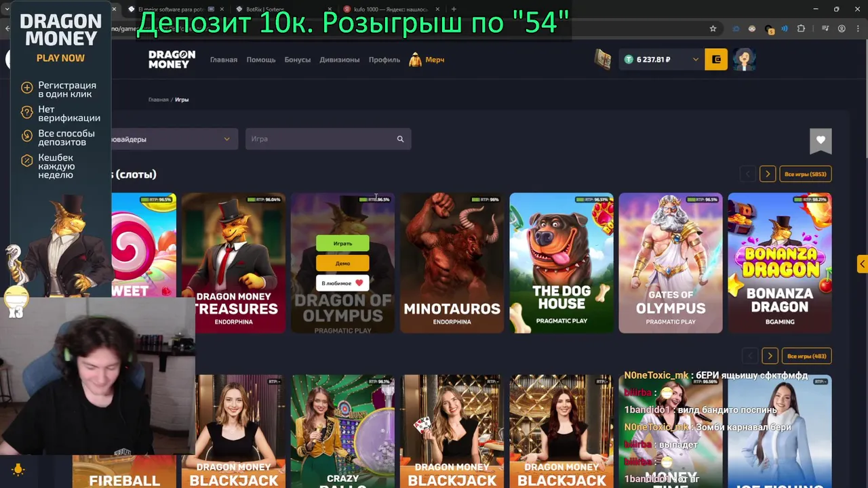Image resolution: width=868 pixels, height=488 pixels.
Task: Open the Помощь menu item
Action: tap(261, 60)
